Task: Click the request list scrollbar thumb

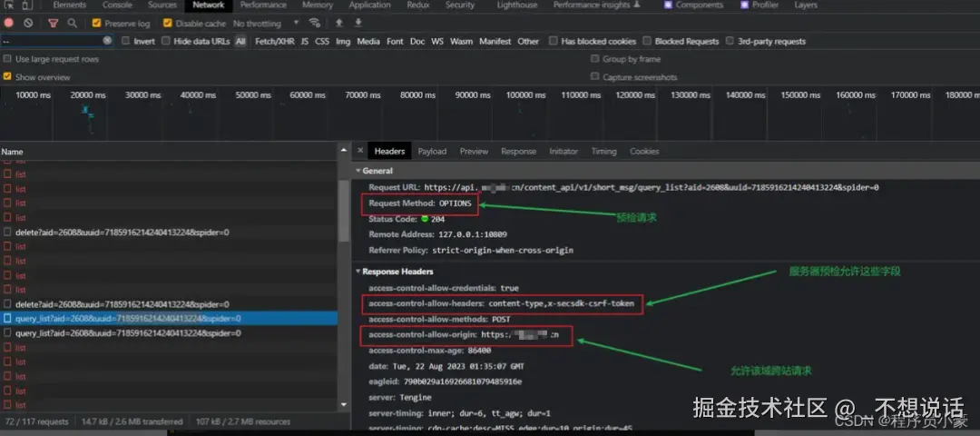Action: [x=344, y=212]
